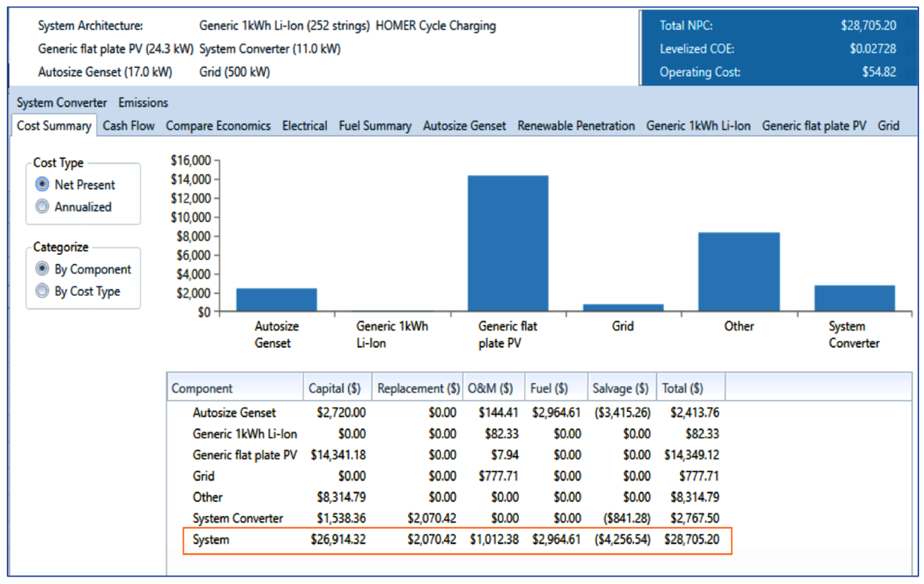Switch to the Compare Economics tab
Viewport: 924px width, 584px height.
tap(218, 126)
